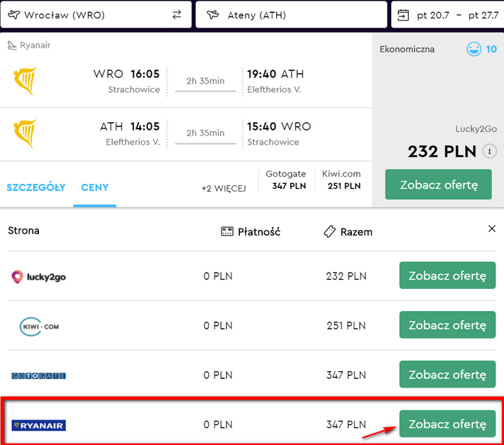Click Ryanair harp logo on WRO–ATH flight
The height and width of the screenshot is (445, 504).
tap(25, 82)
